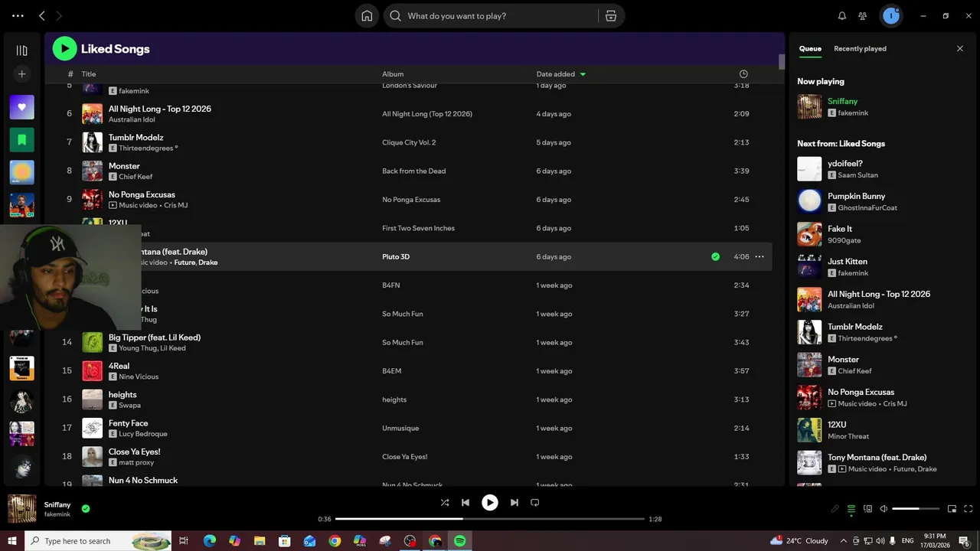Viewport: 980px width, 551px height.
Task: Open Lucy Bedroque artist link
Action: pos(143,434)
